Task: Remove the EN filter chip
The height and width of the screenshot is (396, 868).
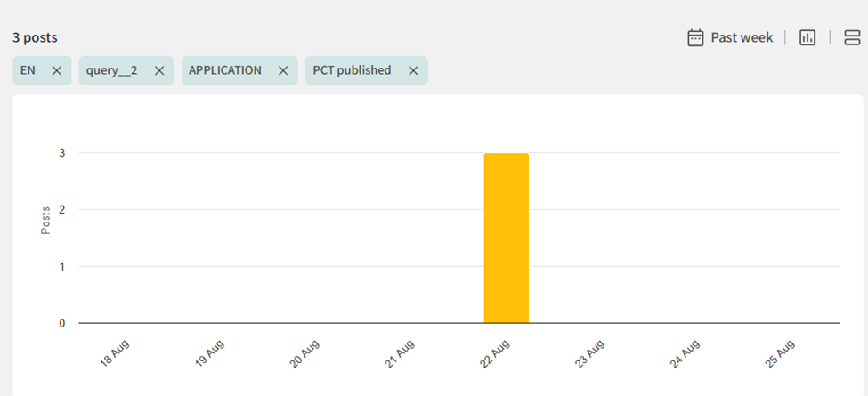Action: click(57, 71)
